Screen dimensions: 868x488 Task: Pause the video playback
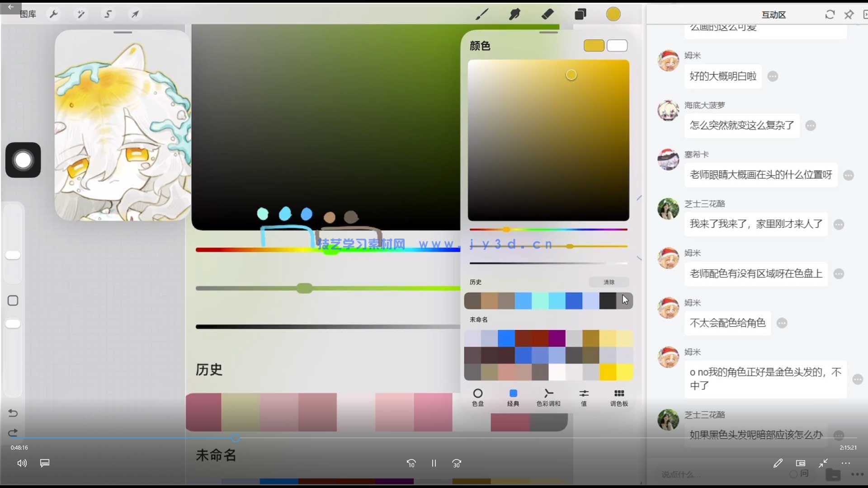click(434, 463)
